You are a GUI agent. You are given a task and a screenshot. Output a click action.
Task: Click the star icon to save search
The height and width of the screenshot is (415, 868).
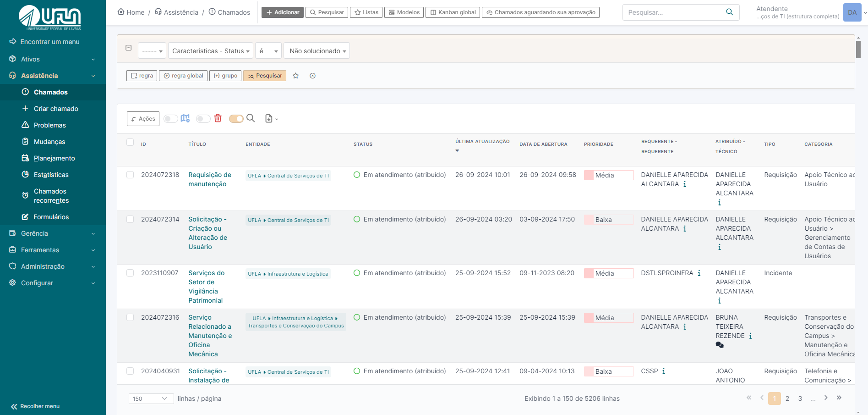coord(296,76)
